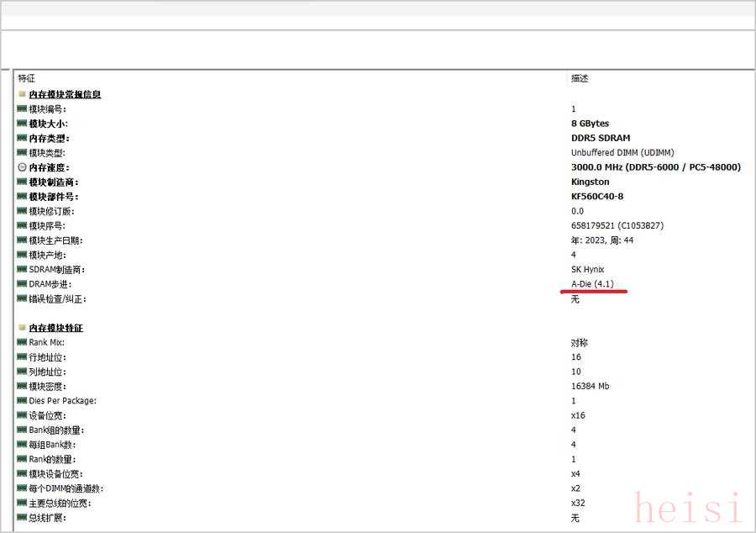Click the folder icon beside 内存模块常规信息
The width and height of the screenshot is (756, 533).
point(22,94)
